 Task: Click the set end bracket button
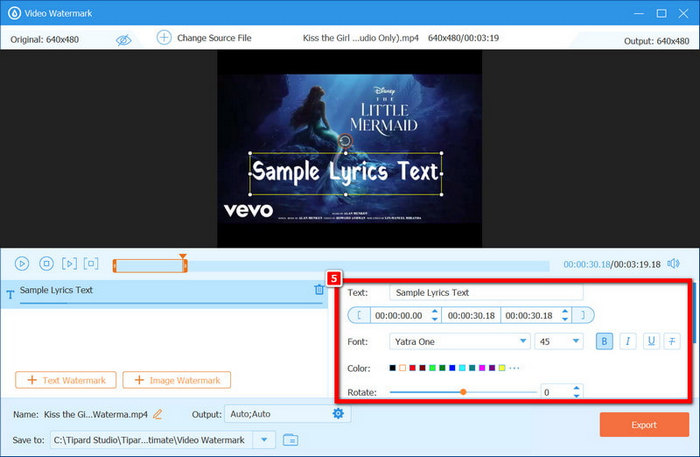coord(583,316)
